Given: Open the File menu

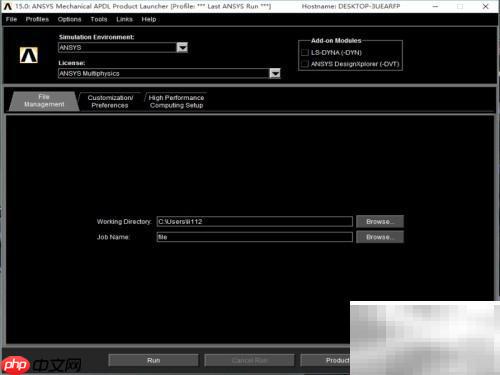Looking at the screenshot, I should (11, 19).
